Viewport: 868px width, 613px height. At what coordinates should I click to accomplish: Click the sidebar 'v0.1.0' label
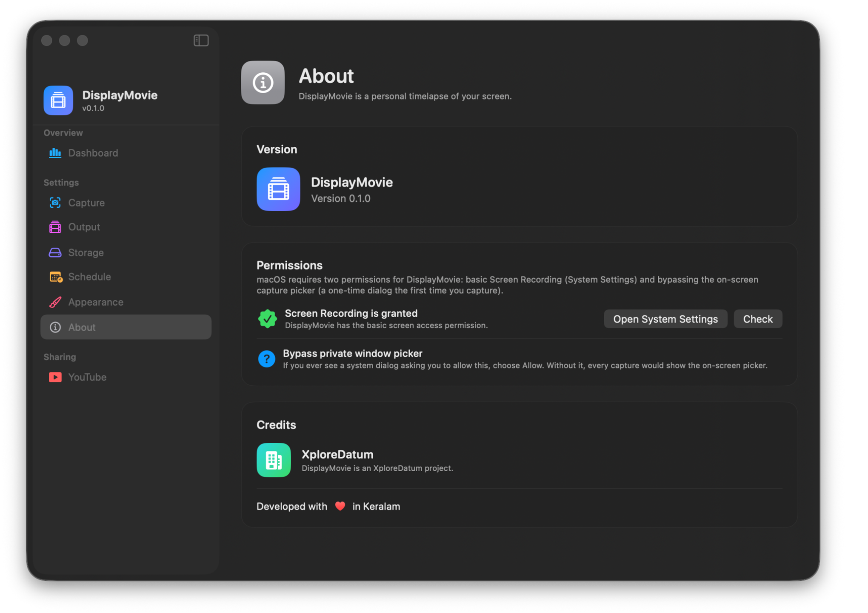point(93,108)
